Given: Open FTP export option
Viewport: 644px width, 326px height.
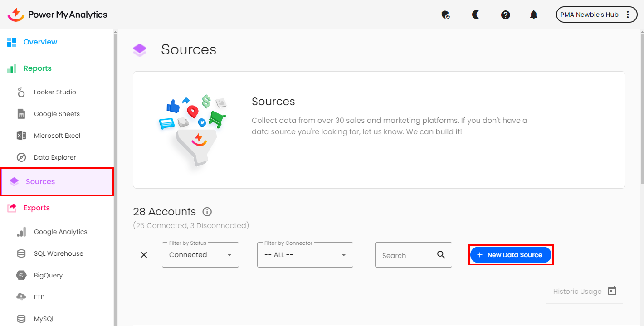Looking at the screenshot, I should click(39, 297).
